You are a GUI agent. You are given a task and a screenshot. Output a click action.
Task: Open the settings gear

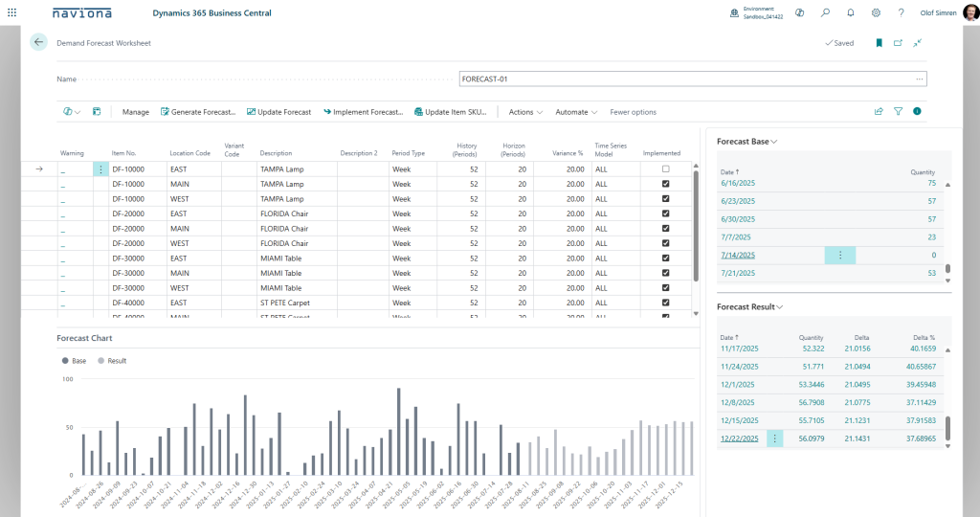[x=876, y=13]
